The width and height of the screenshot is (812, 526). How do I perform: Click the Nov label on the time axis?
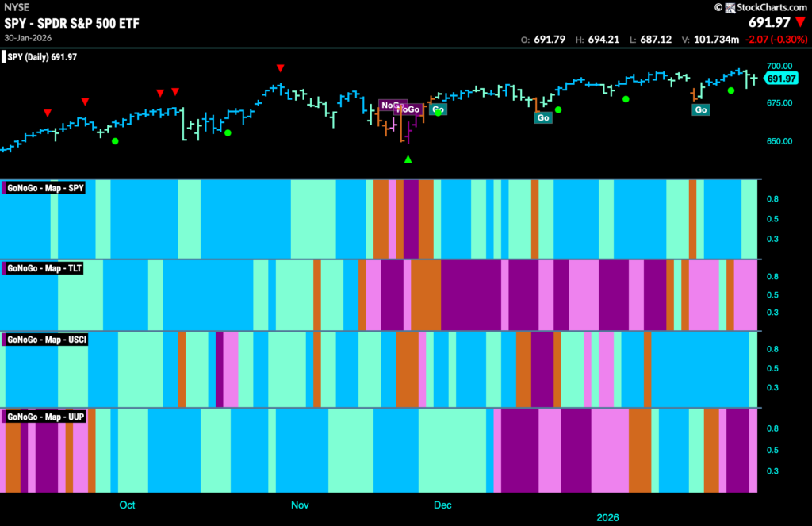pos(300,505)
